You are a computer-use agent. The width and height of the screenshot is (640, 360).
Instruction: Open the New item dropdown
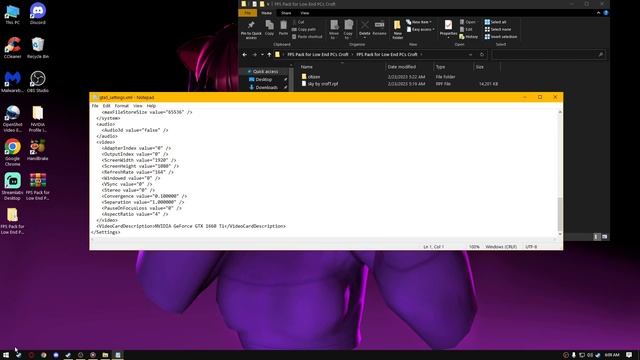pyautogui.click(x=419, y=22)
